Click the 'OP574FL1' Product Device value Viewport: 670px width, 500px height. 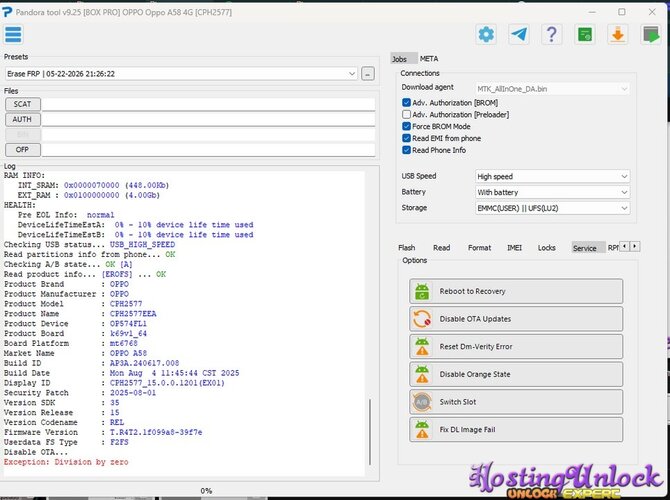coord(128,324)
